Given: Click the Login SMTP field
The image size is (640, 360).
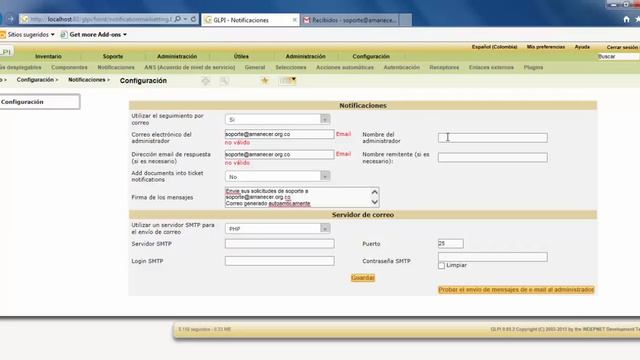Looking at the screenshot, I should (x=279, y=261).
